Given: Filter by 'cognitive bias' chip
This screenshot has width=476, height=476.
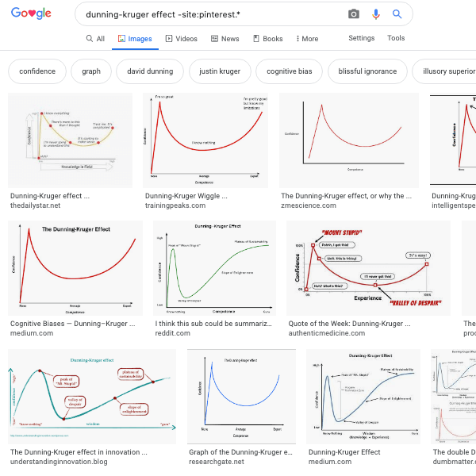Looking at the screenshot, I should 290,71.
